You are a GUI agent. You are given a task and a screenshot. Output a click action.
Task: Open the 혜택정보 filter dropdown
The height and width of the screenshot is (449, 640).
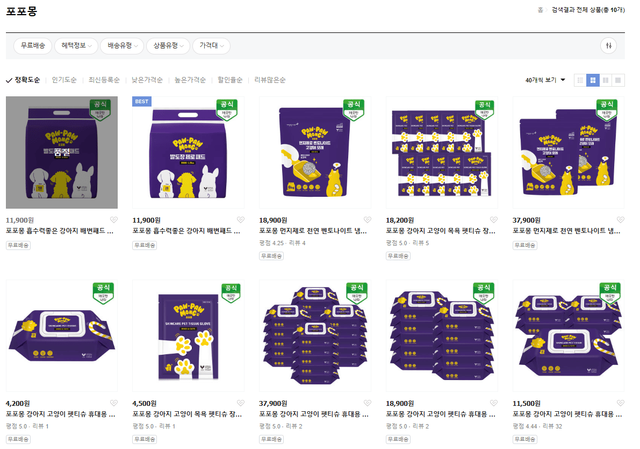(77, 46)
